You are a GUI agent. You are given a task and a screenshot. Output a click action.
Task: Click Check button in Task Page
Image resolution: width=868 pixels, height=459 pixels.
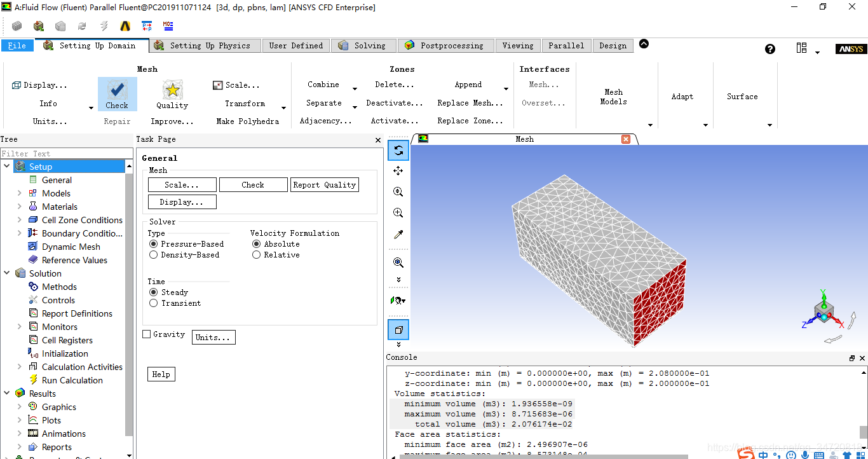pos(253,185)
